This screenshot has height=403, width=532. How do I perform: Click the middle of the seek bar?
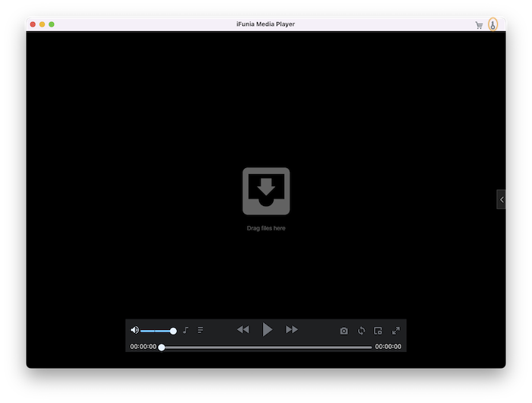pos(266,347)
